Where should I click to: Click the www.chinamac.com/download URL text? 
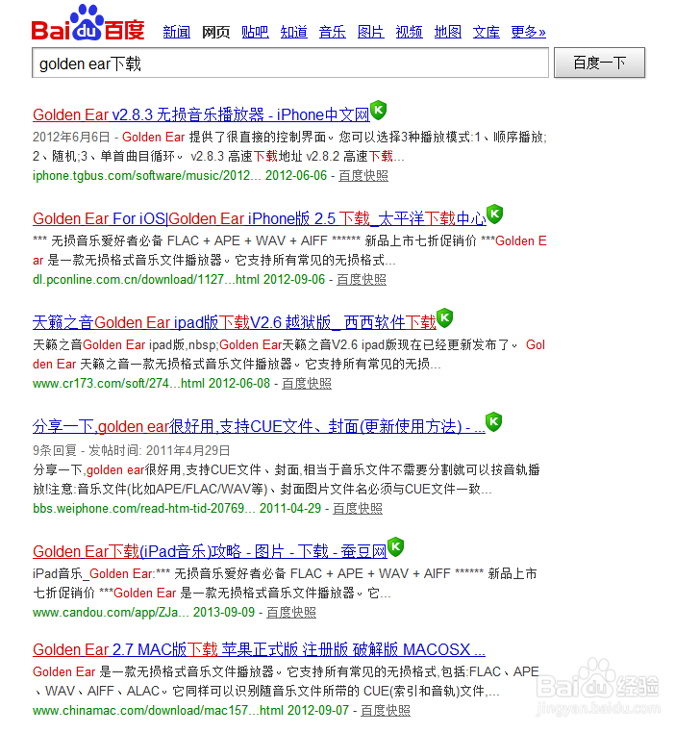click(158, 711)
